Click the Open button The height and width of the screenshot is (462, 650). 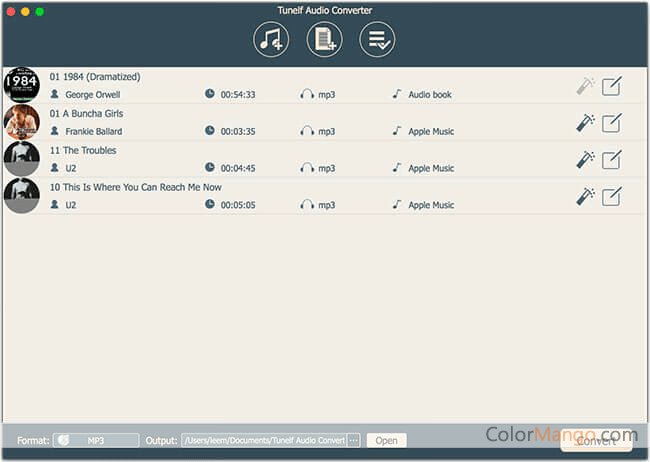pos(386,440)
